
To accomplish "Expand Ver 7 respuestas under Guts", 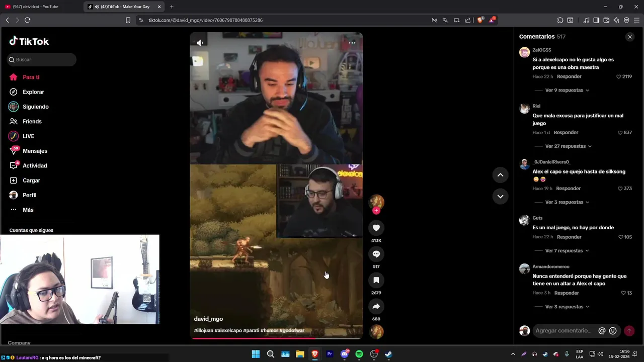I will (567, 251).
